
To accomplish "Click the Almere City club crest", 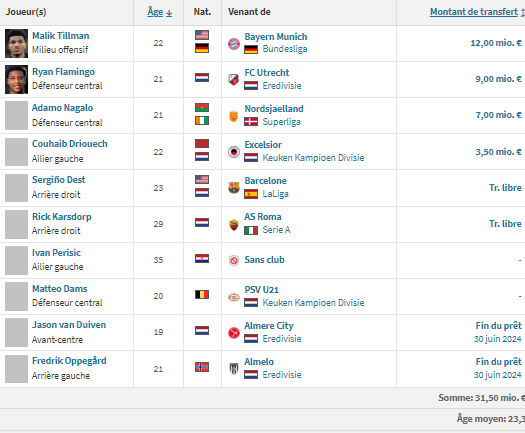I will [234, 333].
